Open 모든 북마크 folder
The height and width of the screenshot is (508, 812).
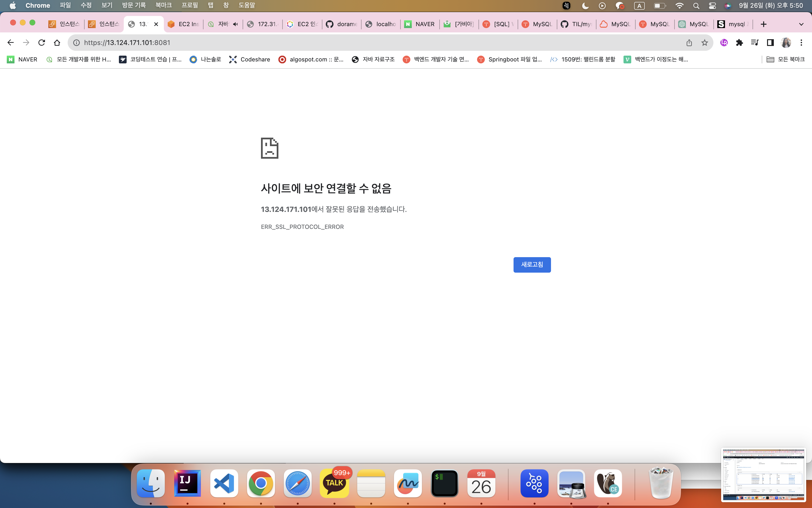pos(785,60)
